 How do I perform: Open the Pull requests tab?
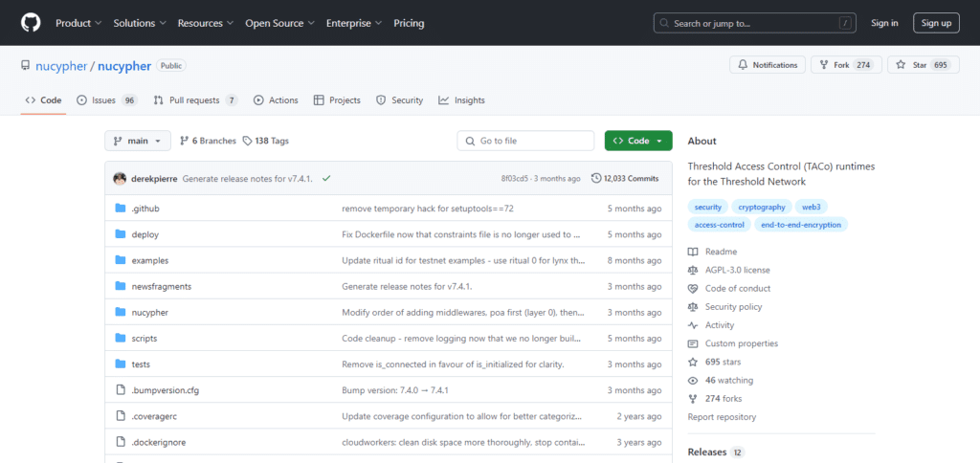[x=195, y=100]
